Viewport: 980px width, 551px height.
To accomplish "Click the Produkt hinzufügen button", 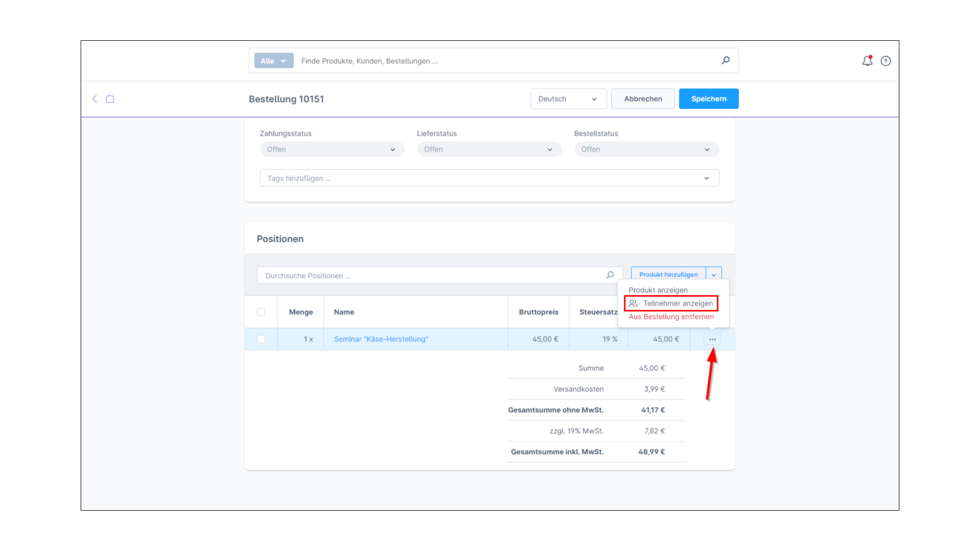I will pos(668,274).
